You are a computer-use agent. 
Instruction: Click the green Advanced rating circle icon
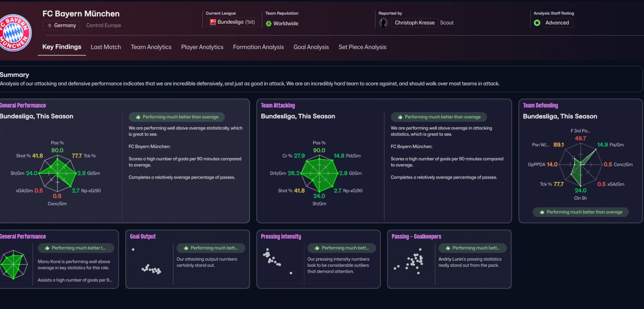coord(537,23)
